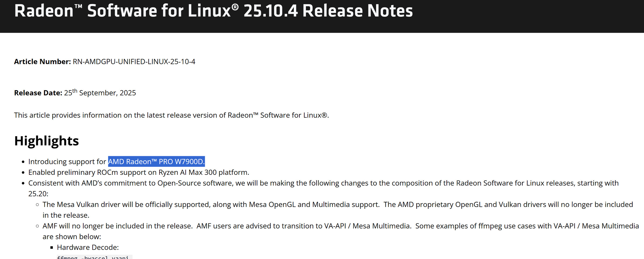
Task: Click the Release Notes page title
Action: point(213,11)
